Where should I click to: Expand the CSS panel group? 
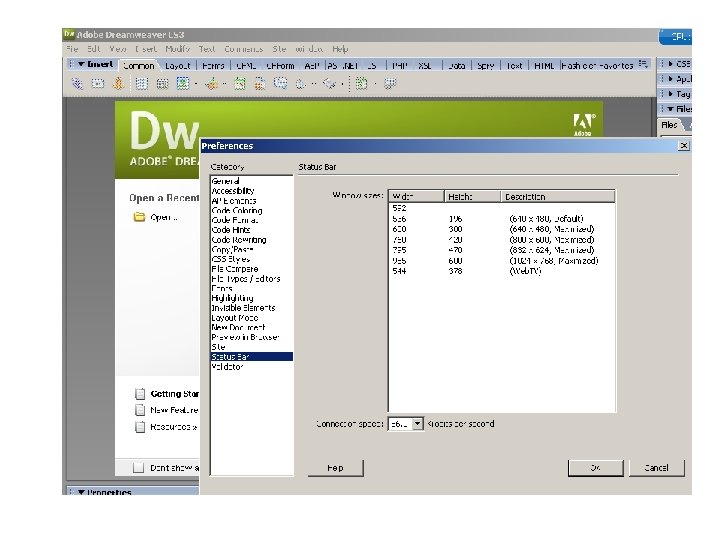[670, 64]
